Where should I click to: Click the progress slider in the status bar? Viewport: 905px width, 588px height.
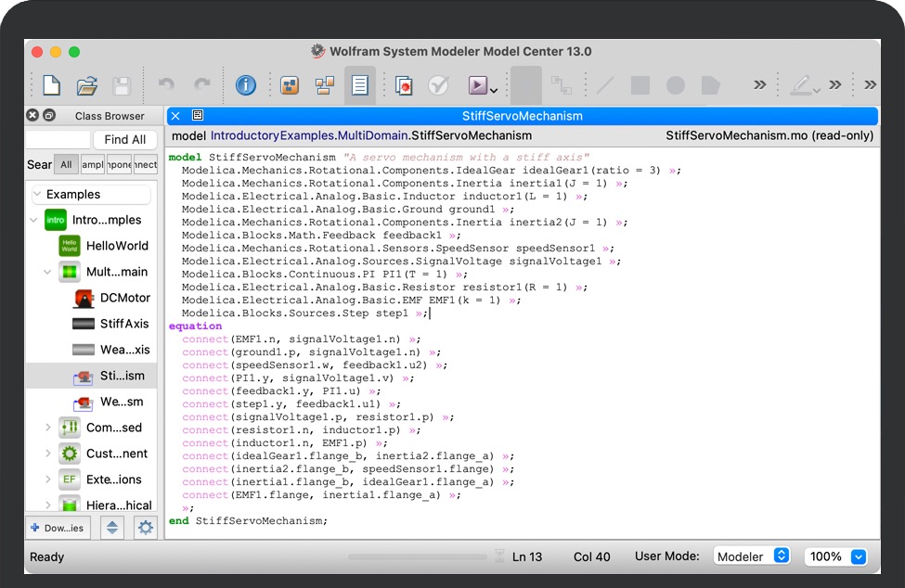pos(417,557)
